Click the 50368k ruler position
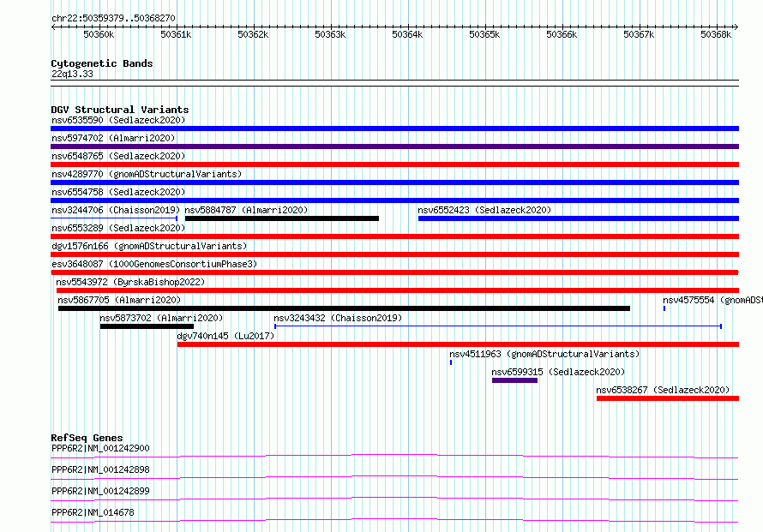763x532 pixels. 716,34
